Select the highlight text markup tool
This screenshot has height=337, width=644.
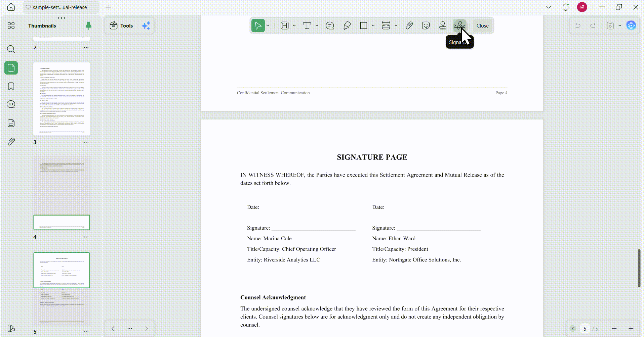[x=285, y=26]
